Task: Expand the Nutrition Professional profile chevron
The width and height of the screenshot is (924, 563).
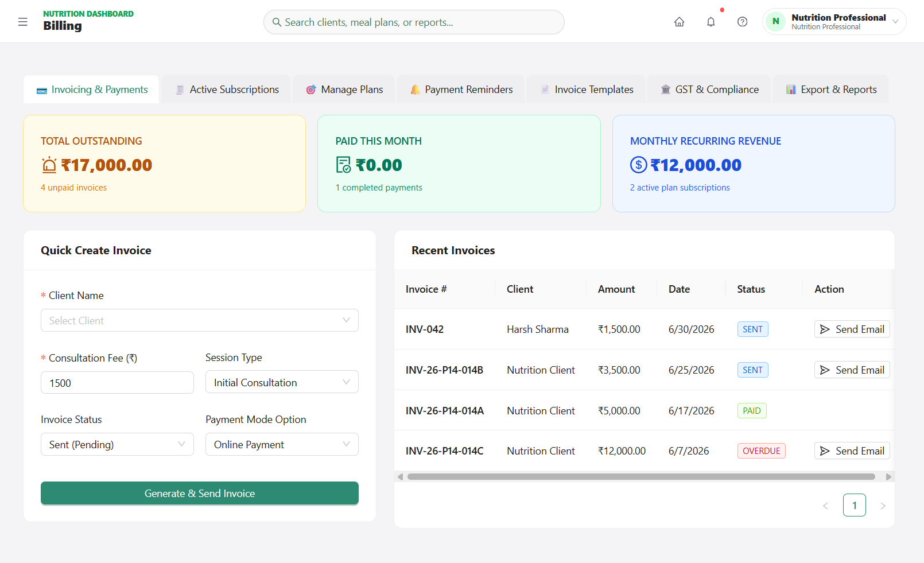Action: [895, 22]
